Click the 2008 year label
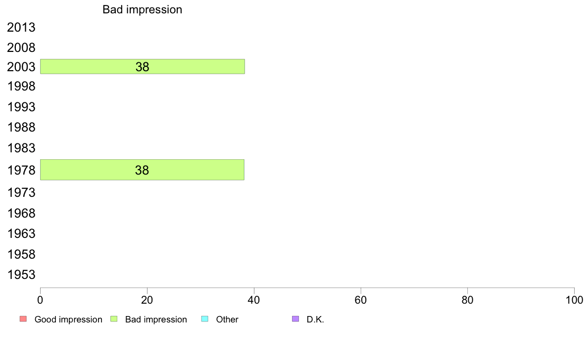The width and height of the screenshot is (588, 364). [x=21, y=47]
